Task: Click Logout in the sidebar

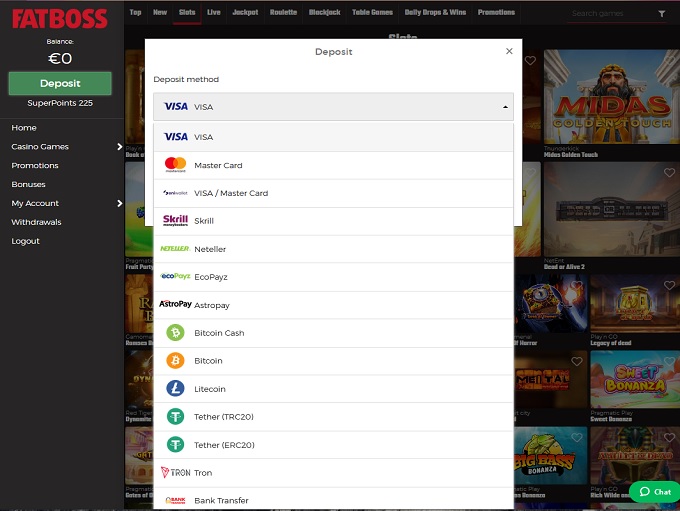Action: [x=25, y=241]
